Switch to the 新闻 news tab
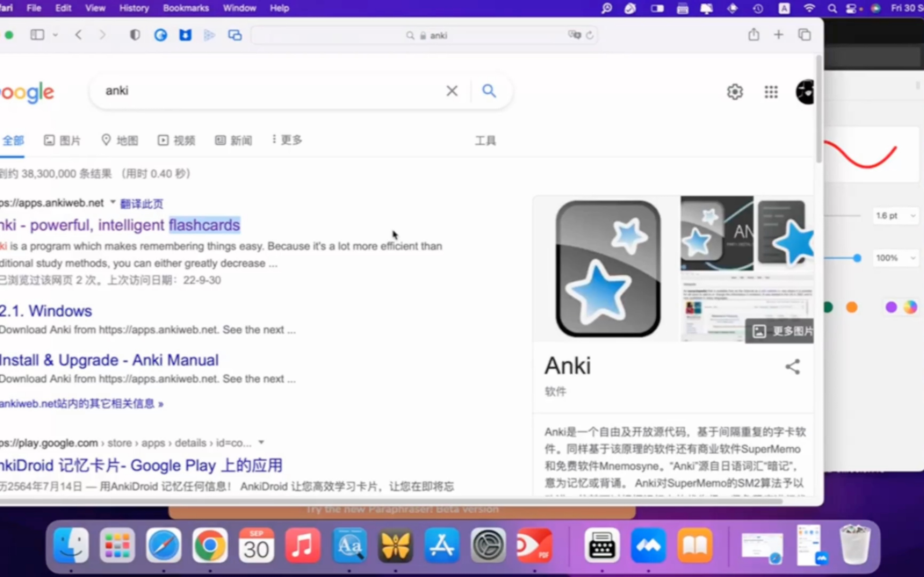 (233, 141)
